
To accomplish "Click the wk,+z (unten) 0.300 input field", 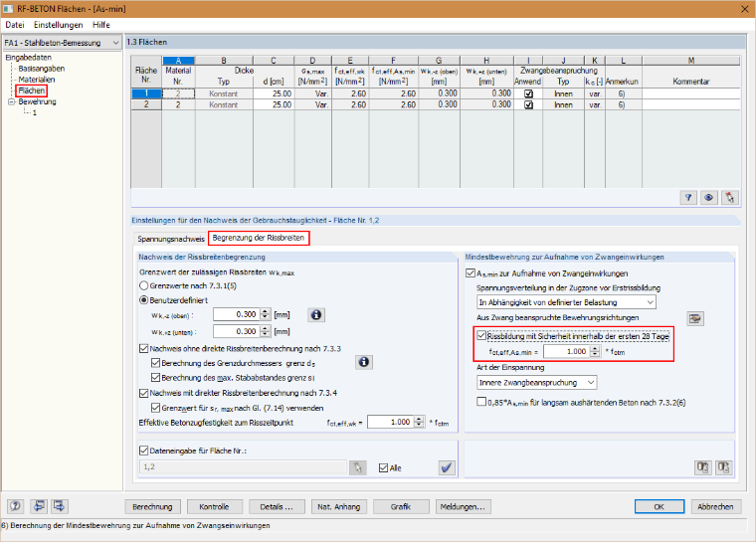I will click(237, 331).
